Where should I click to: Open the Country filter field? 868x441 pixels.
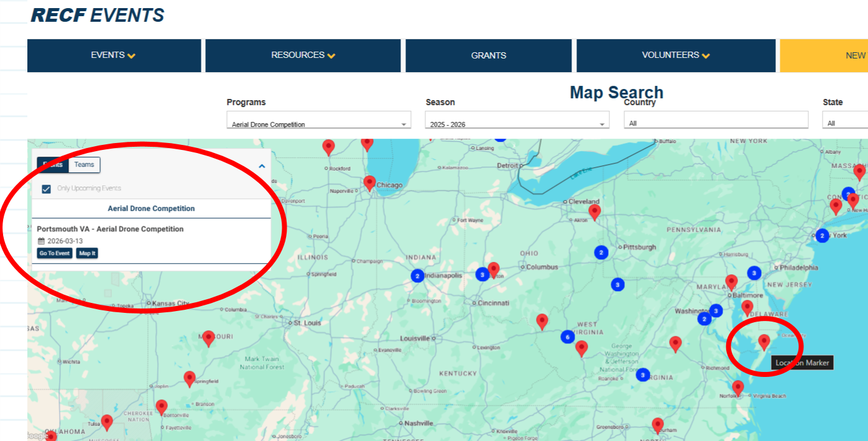(716, 120)
